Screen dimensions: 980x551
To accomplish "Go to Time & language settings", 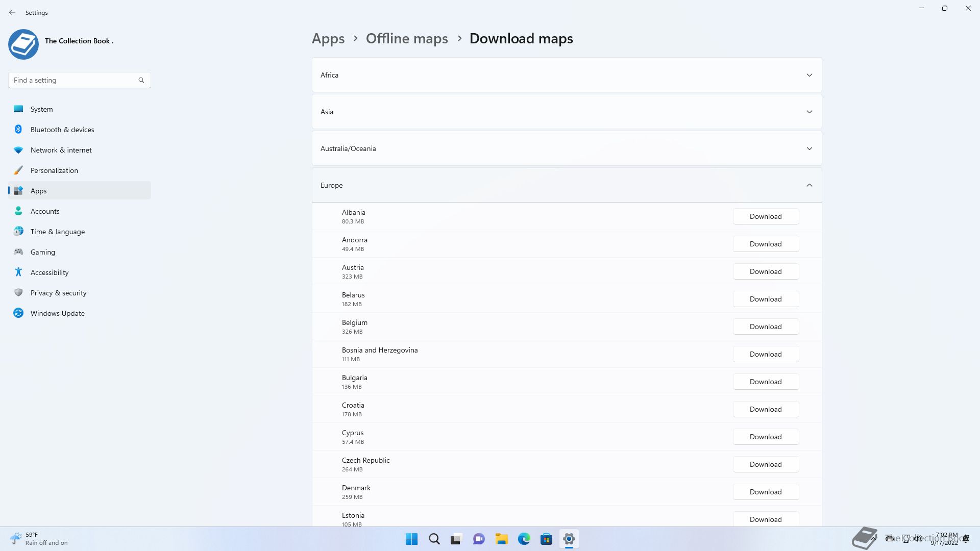I will click(x=57, y=232).
